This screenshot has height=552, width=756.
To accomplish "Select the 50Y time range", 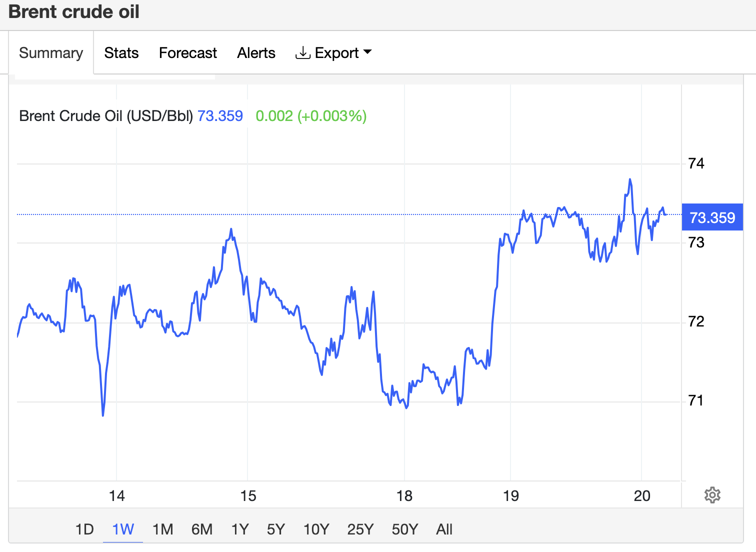I will (x=405, y=529).
